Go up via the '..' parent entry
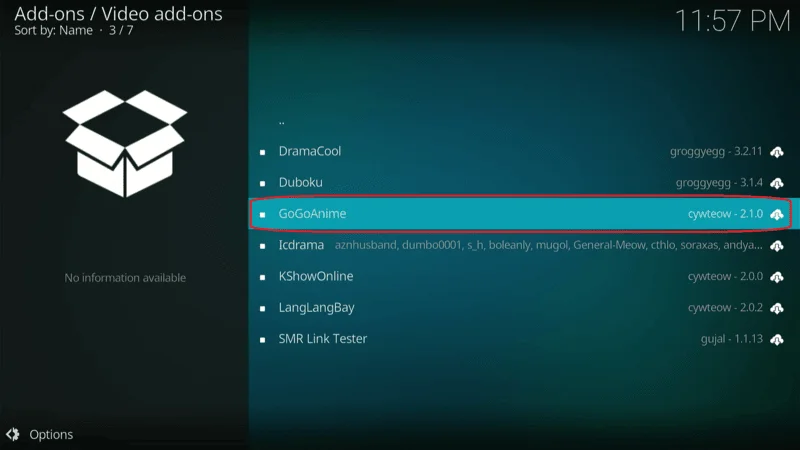800x450 pixels. (x=524, y=121)
